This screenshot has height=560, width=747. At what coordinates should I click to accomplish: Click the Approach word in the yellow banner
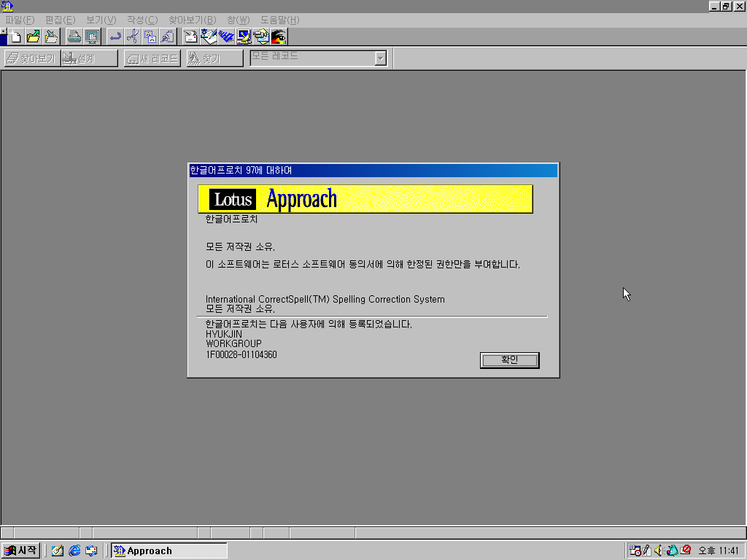coord(301,199)
